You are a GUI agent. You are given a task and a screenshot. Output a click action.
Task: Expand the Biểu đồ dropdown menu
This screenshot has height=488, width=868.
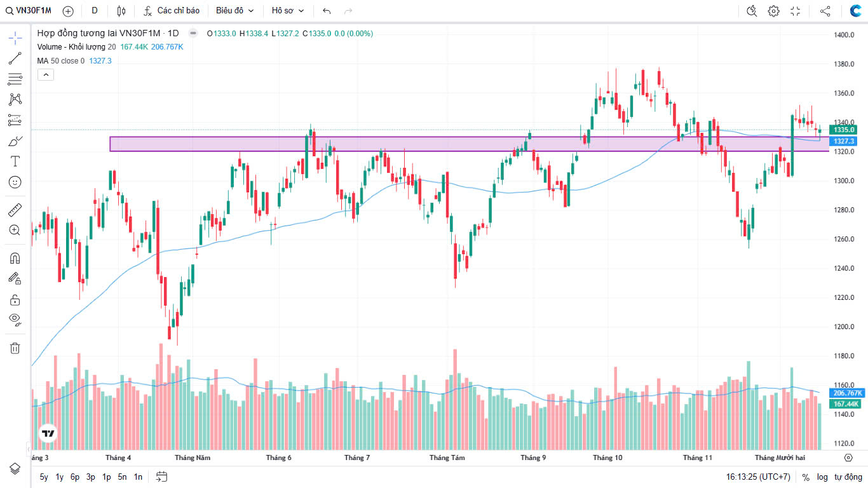(234, 11)
